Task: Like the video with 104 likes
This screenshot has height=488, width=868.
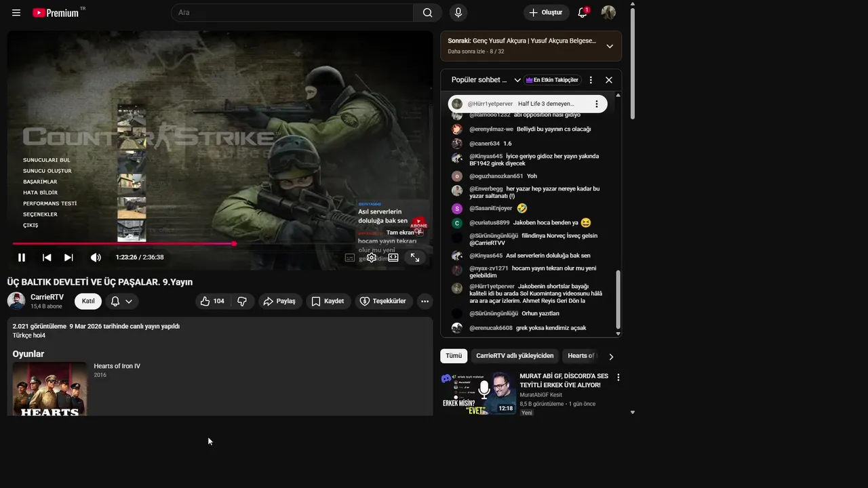Action: pyautogui.click(x=213, y=301)
